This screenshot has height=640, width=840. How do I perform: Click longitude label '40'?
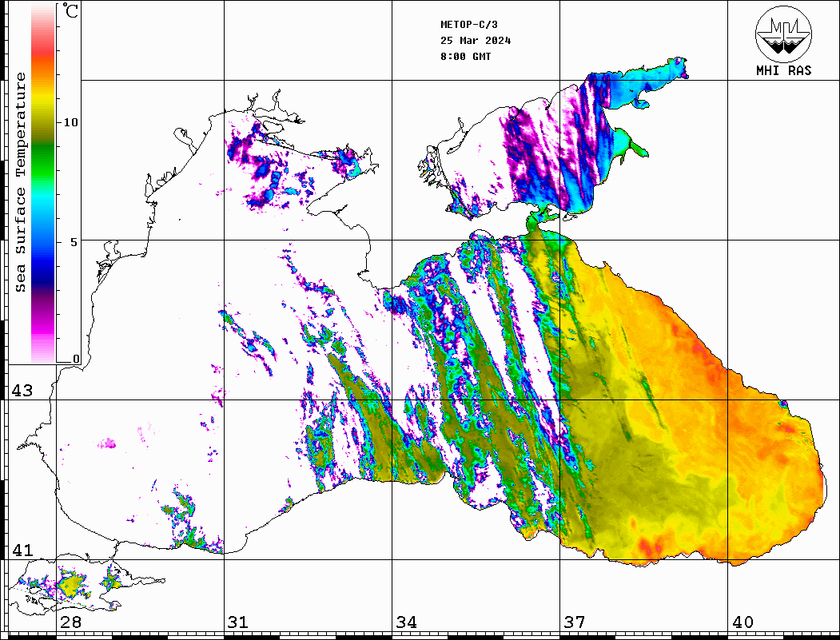tap(742, 622)
